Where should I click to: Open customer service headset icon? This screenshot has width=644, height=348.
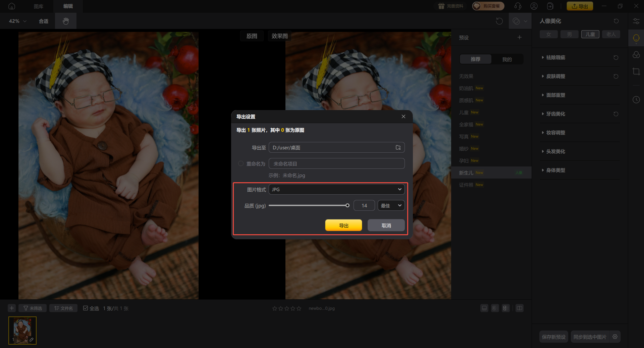pos(518,6)
